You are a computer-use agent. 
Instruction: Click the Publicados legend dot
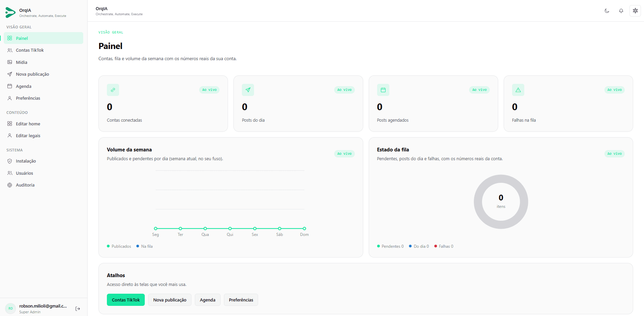click(x=108, y=246)
